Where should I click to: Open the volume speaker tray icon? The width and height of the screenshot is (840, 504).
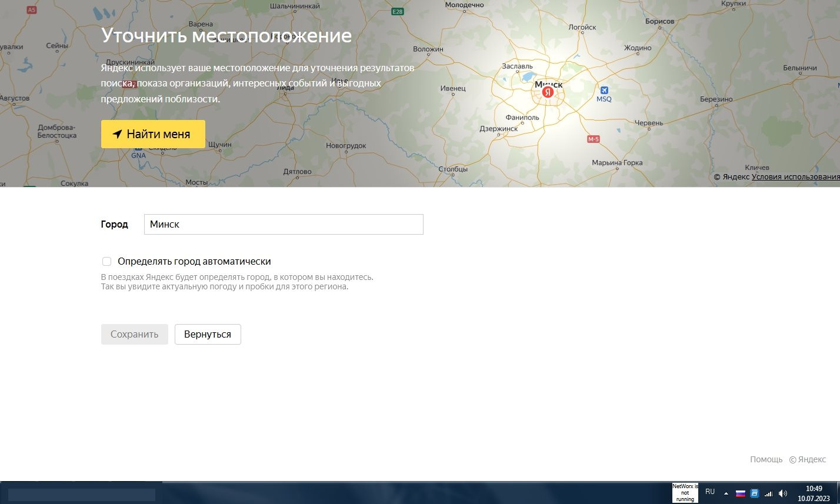point(782,493)
